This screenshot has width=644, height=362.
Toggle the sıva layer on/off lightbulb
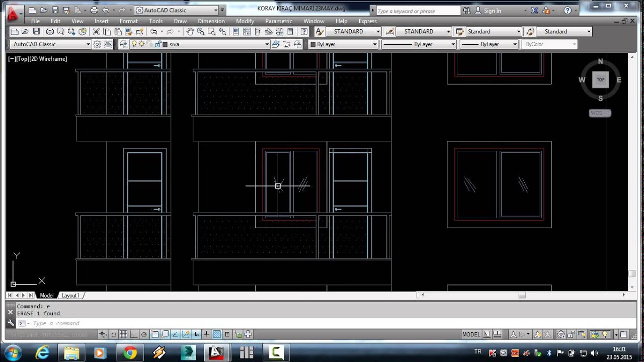pos(134,44)
